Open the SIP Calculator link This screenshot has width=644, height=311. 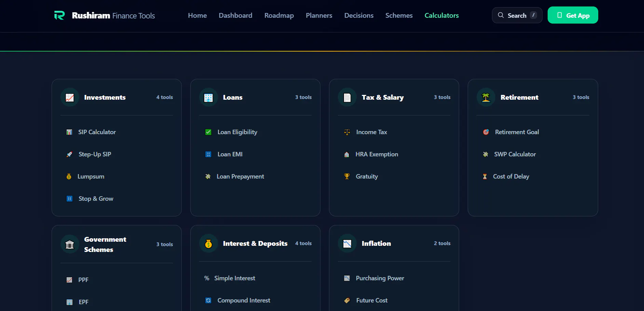click(97, 132)
